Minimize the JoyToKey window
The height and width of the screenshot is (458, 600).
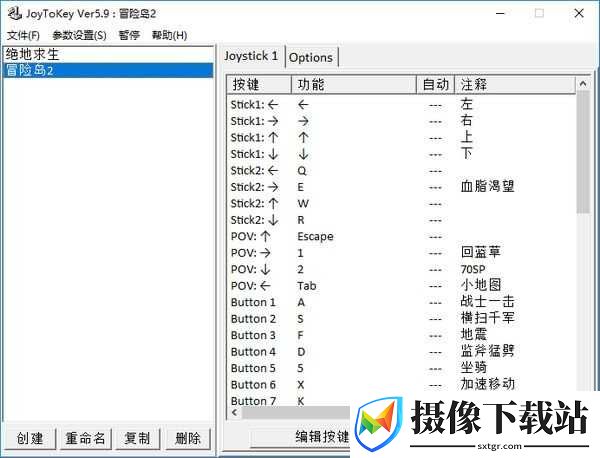click(x=500, y=13)
